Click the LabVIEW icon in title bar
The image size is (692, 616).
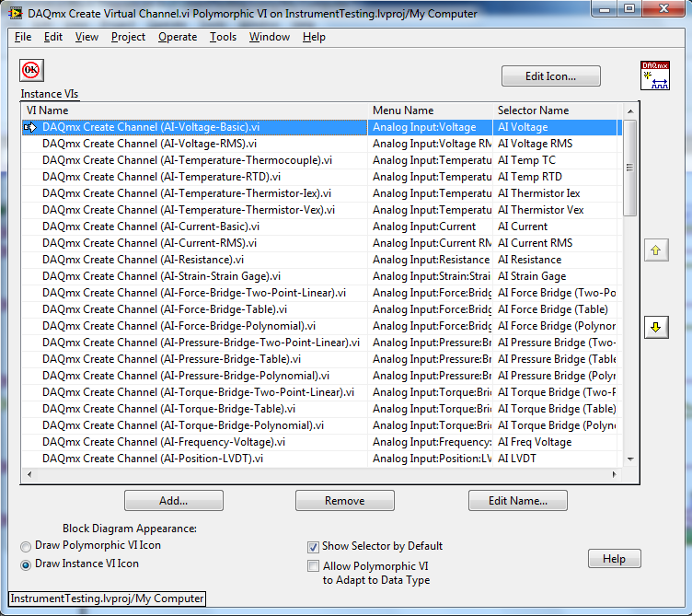click(x=16, y=13)
